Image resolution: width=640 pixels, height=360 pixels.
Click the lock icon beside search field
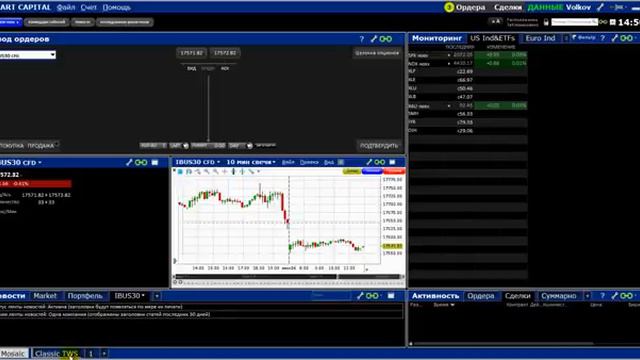click(546, 22)
